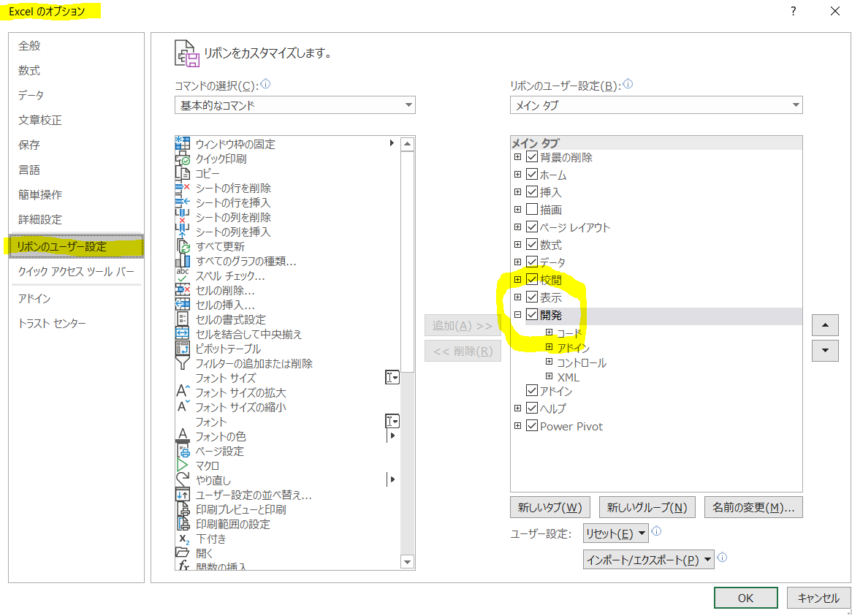Click the フォント サイズの拡大 icon
Screen dimensions: 852x616
183,392
